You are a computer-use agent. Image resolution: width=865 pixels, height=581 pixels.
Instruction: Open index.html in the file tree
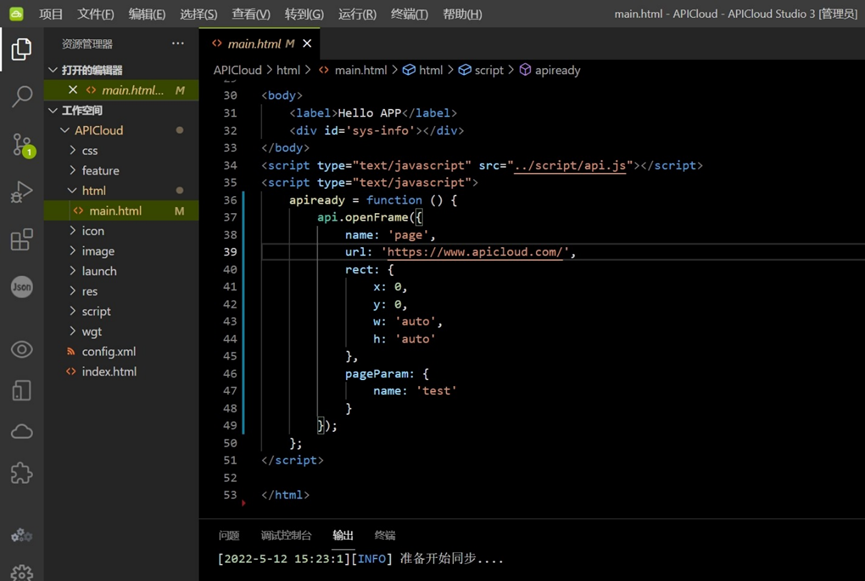coord(109,371)
